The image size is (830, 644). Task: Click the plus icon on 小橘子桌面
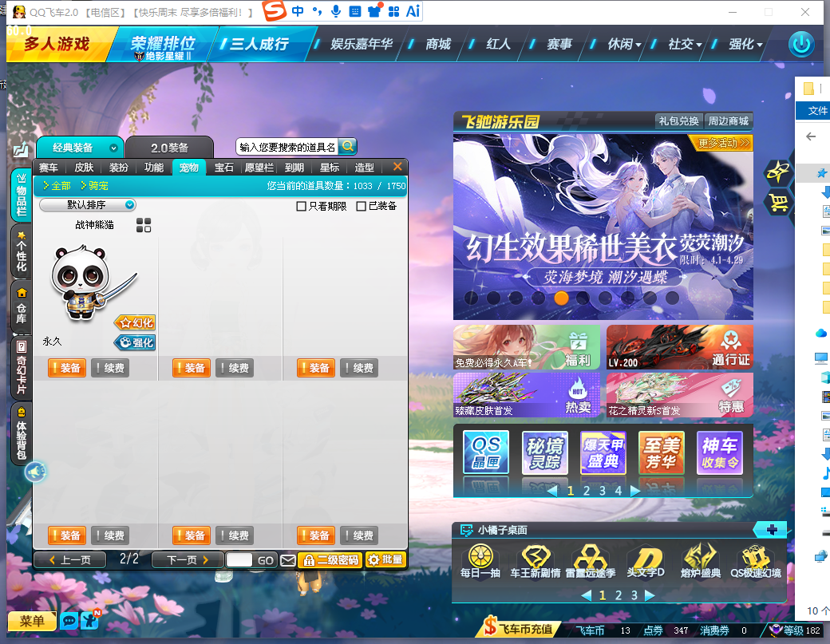click(772, 529)
